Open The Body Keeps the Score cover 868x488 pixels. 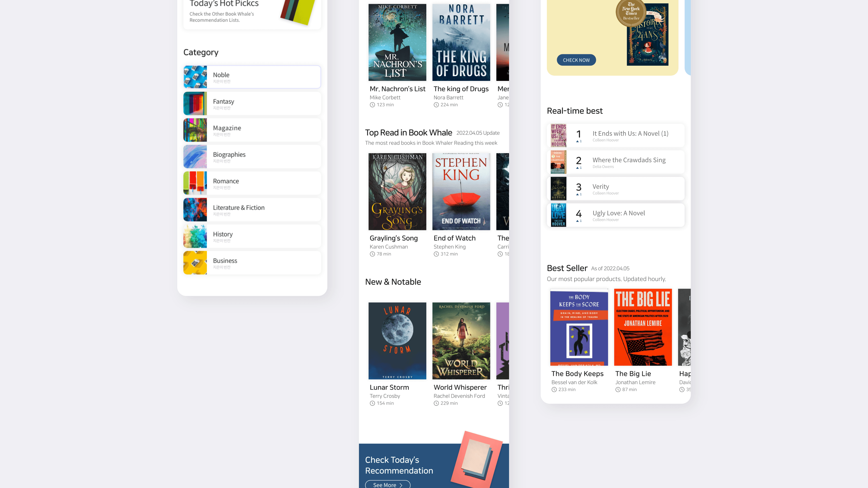point(579,327)
